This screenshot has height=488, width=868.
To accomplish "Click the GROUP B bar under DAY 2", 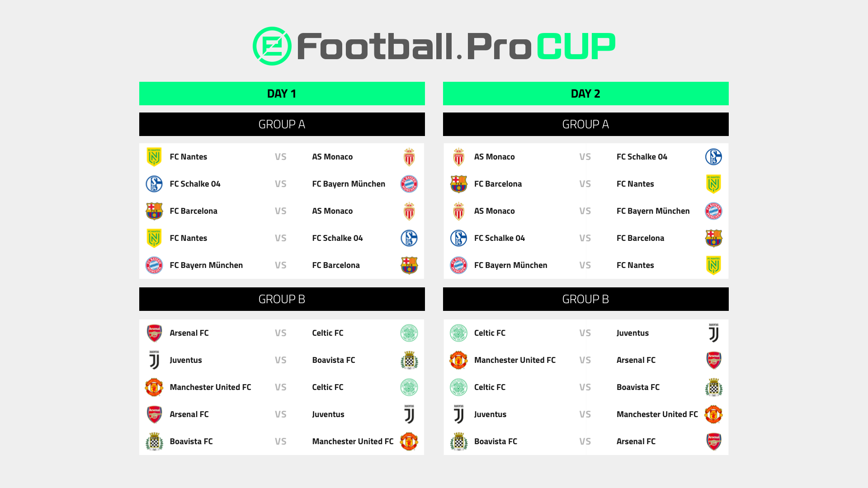I will click(x=585, y=299).
